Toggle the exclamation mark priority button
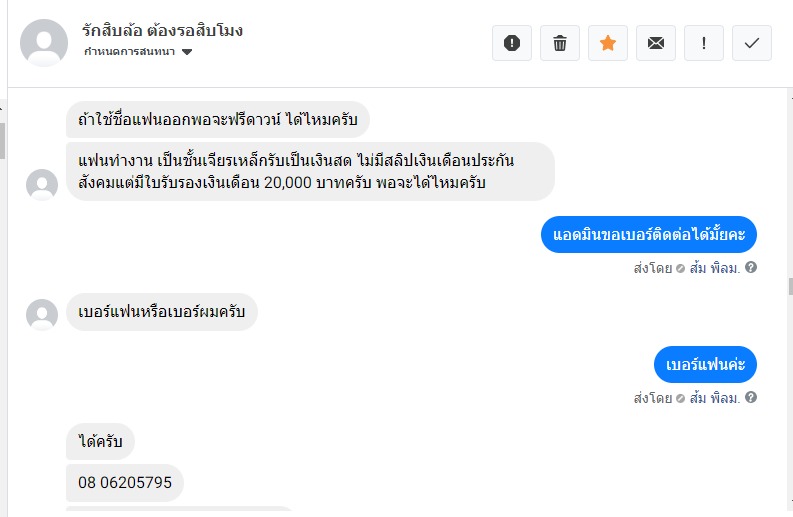 (704, 43)
